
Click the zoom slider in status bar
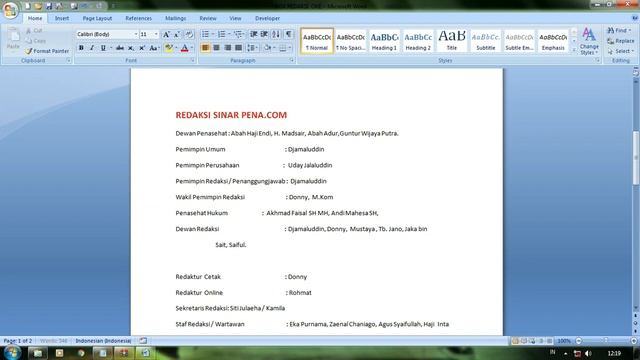pyautogui.click(x=606, y=340)
